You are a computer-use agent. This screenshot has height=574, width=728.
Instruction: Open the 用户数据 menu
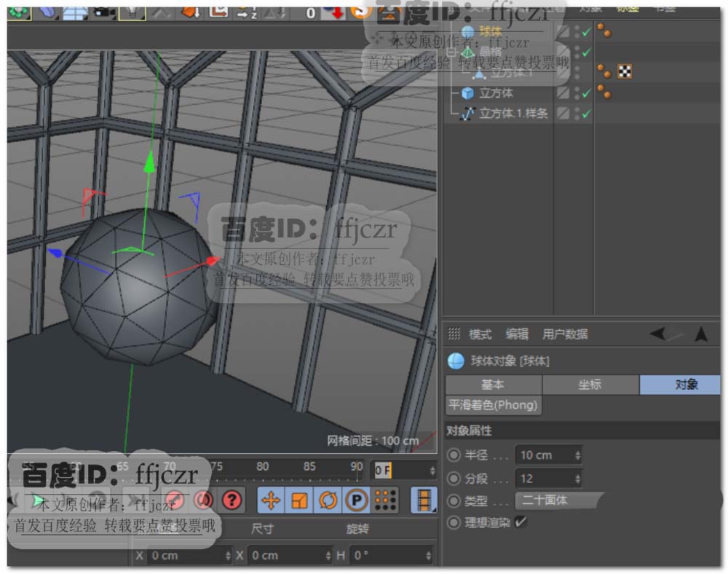pyautogui.click(x=565, y=334)
